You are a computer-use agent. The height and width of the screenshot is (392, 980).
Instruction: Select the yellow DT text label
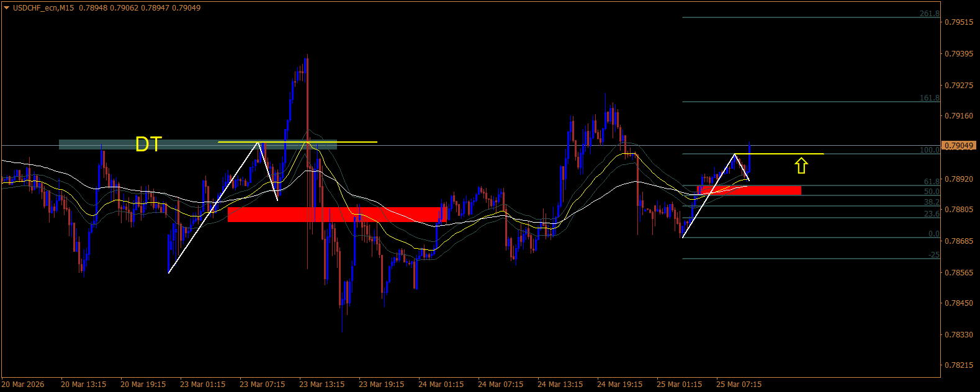tap(148, 145)
